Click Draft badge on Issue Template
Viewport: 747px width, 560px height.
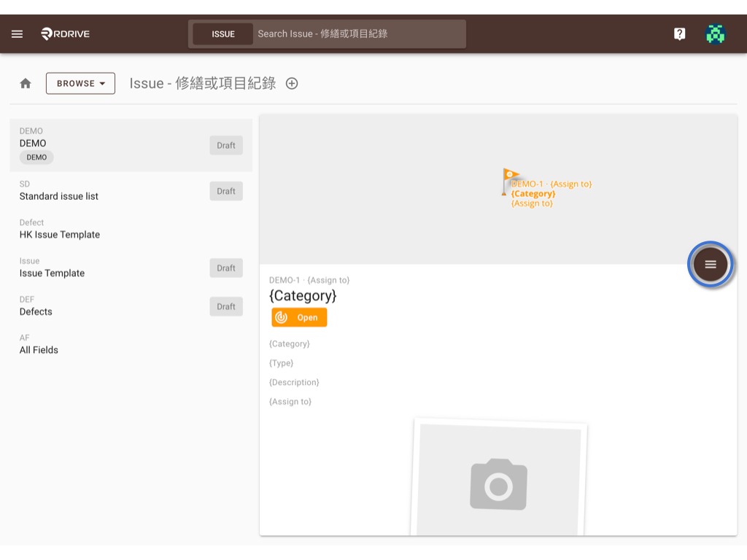coord(226,268)
